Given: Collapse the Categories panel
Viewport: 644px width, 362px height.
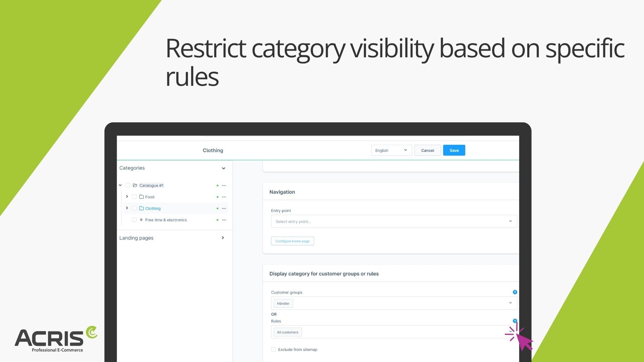Looking at the screenshot, I should point(223,168).
